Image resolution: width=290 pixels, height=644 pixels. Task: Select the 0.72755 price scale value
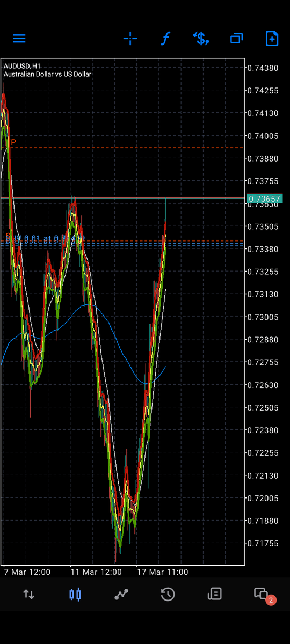point(263,363)
